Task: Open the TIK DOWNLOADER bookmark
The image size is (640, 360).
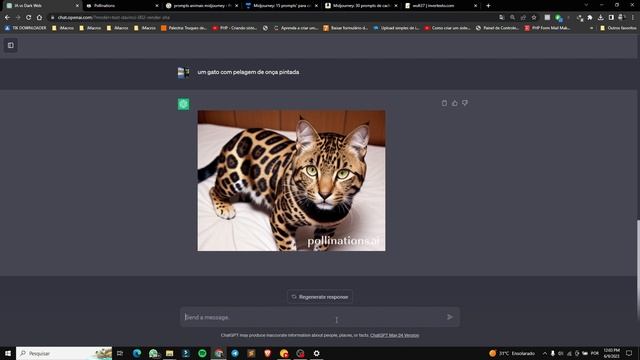Action: pyautogui.click(x=25, y=28)
